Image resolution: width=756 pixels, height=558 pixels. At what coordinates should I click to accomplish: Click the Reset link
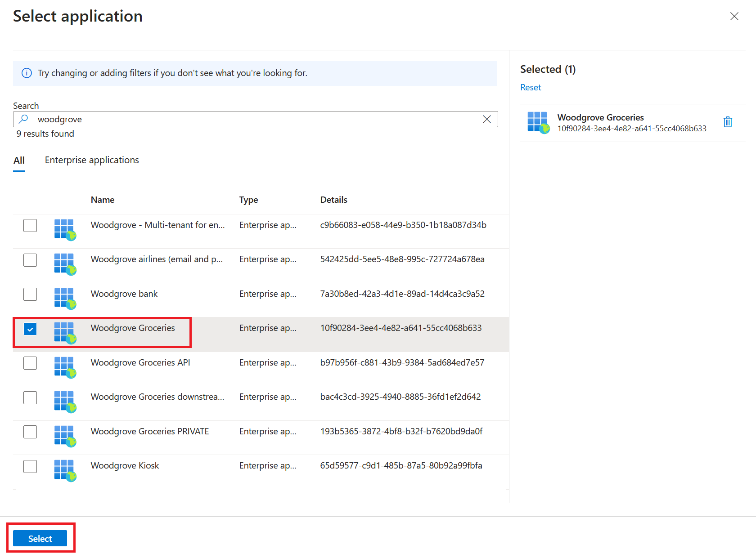[531, 88]
